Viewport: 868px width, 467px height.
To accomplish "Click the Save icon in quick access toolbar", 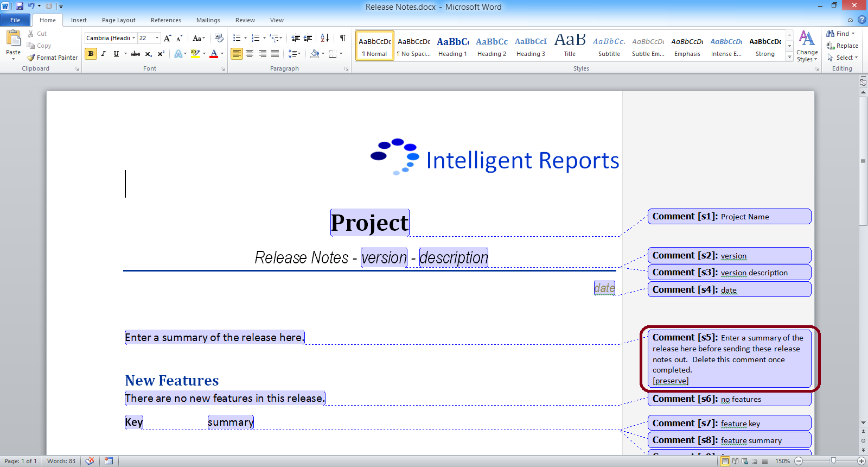I will click(x=20, y=7).
